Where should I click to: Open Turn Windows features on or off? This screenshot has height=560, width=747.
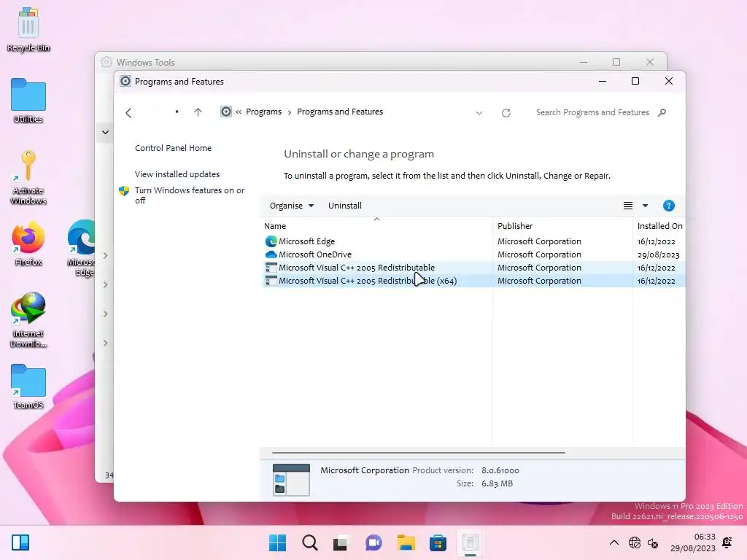pos(189,195)
